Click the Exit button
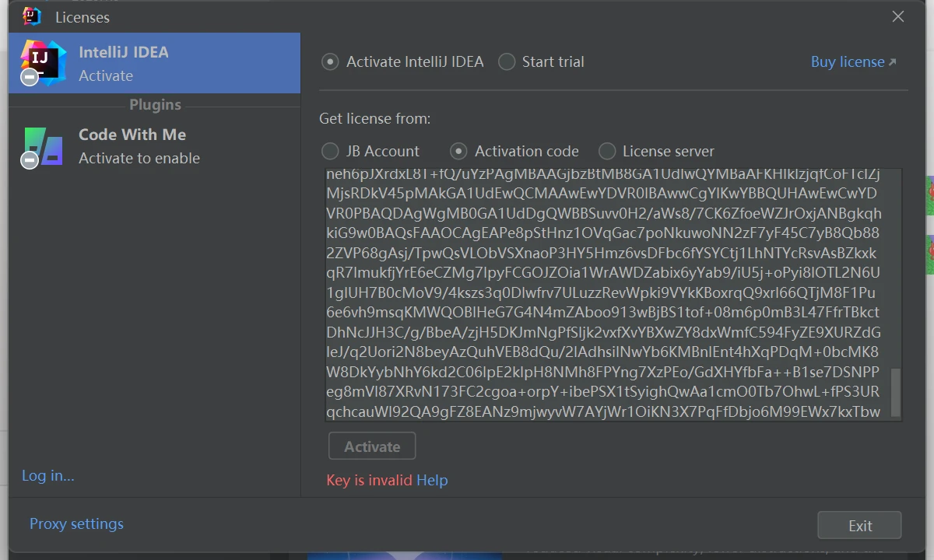 [859, 525]
